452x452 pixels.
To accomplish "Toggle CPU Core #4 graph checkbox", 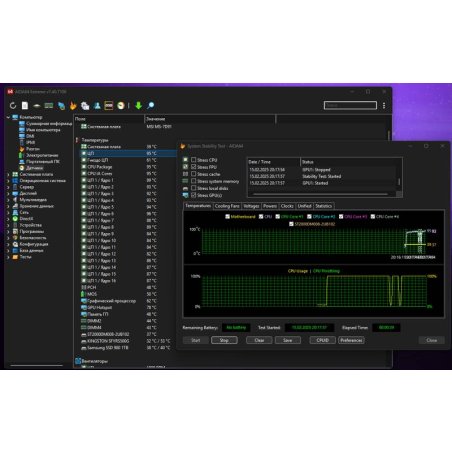I will 373,217.
